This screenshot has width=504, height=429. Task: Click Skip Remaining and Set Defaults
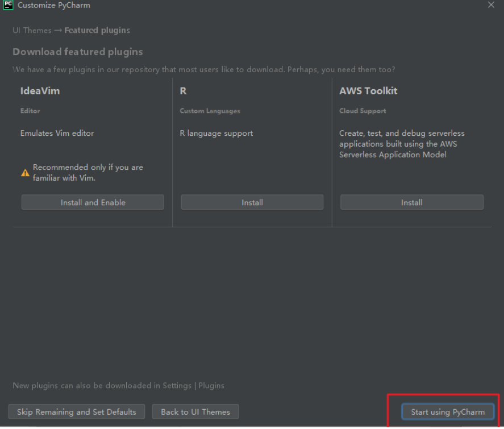(x=77, y=412)
